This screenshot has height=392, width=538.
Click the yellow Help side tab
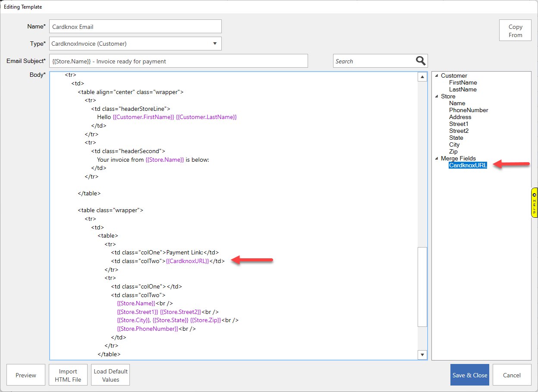tap(535, 203)
